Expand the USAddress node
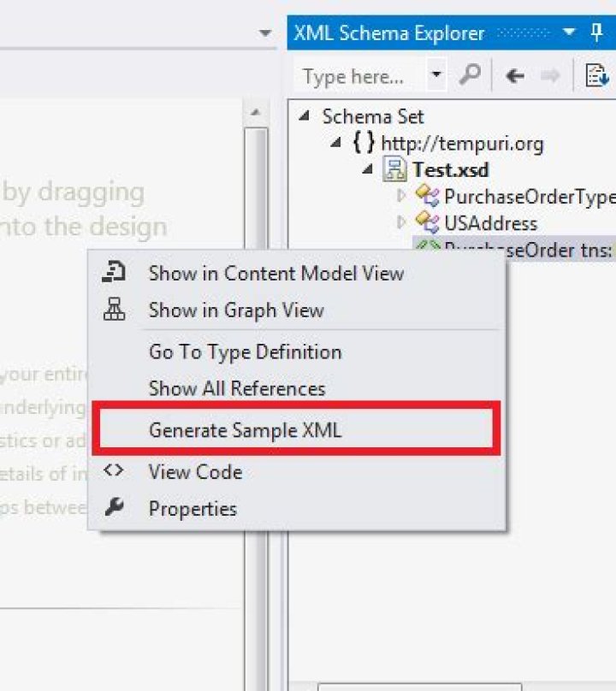 [x=402, y=223]
